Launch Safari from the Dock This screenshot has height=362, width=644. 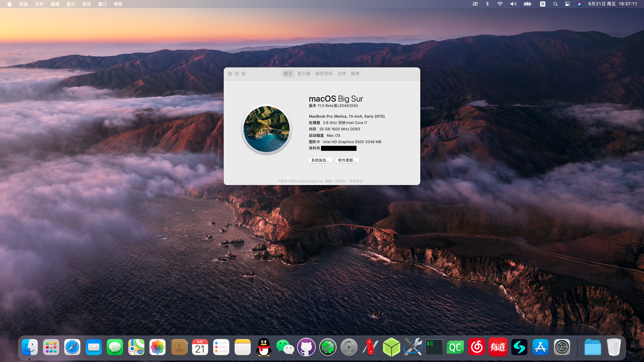coord(72,347)
